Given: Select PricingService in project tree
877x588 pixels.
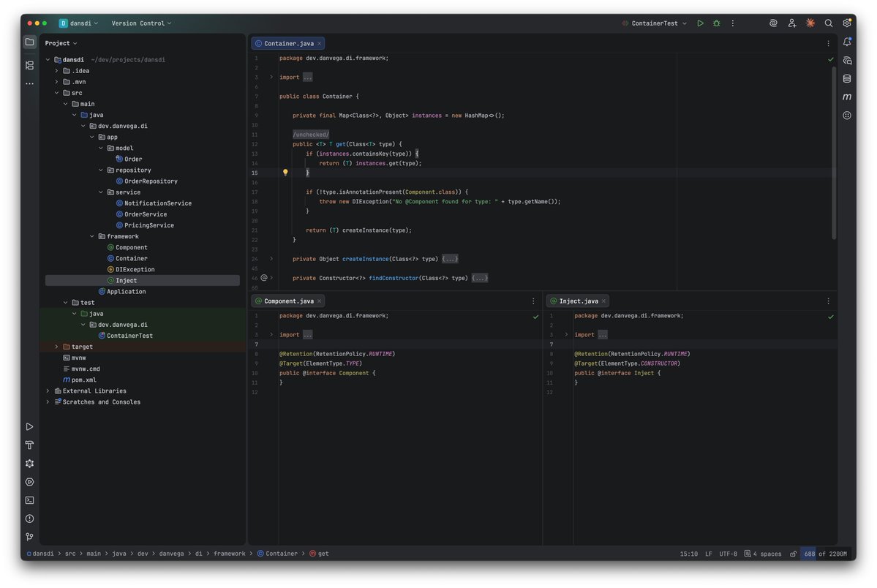Looking at the screenshot, I should pos(144,225).
